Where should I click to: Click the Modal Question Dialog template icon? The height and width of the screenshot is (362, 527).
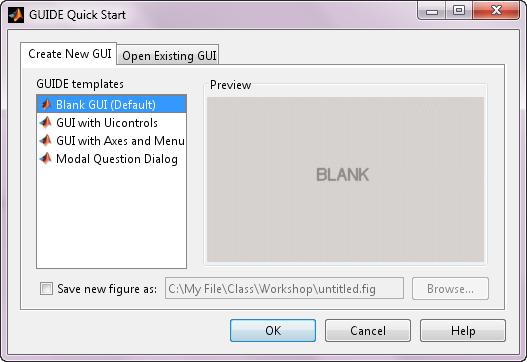[46, 159]
